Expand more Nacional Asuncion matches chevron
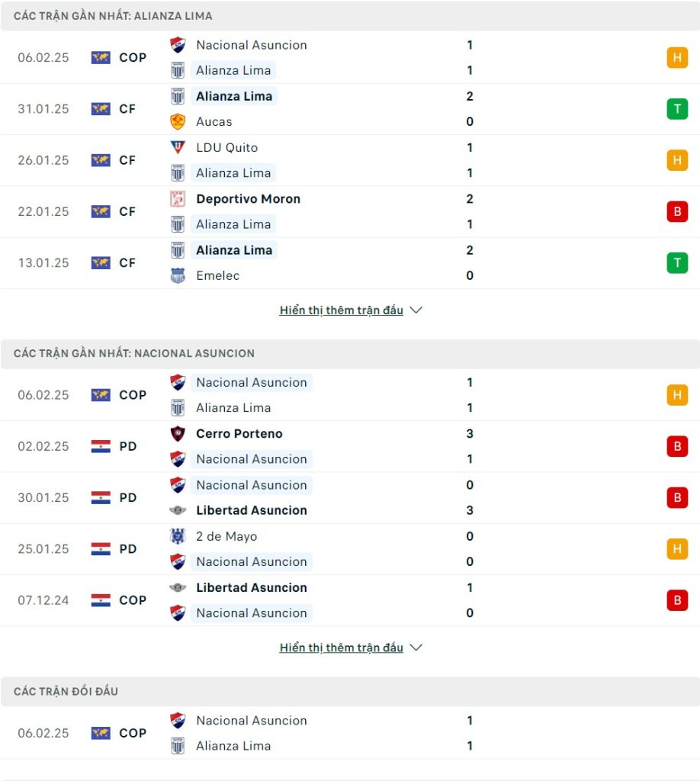The image size is (700, 781). pos(416,648)
